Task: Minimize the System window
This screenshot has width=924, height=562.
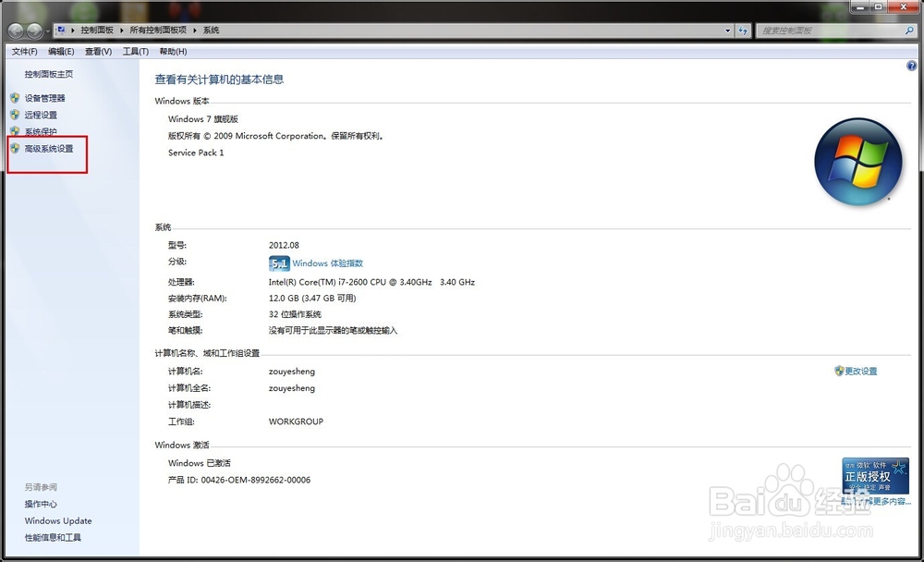Action: click(859, 6)
